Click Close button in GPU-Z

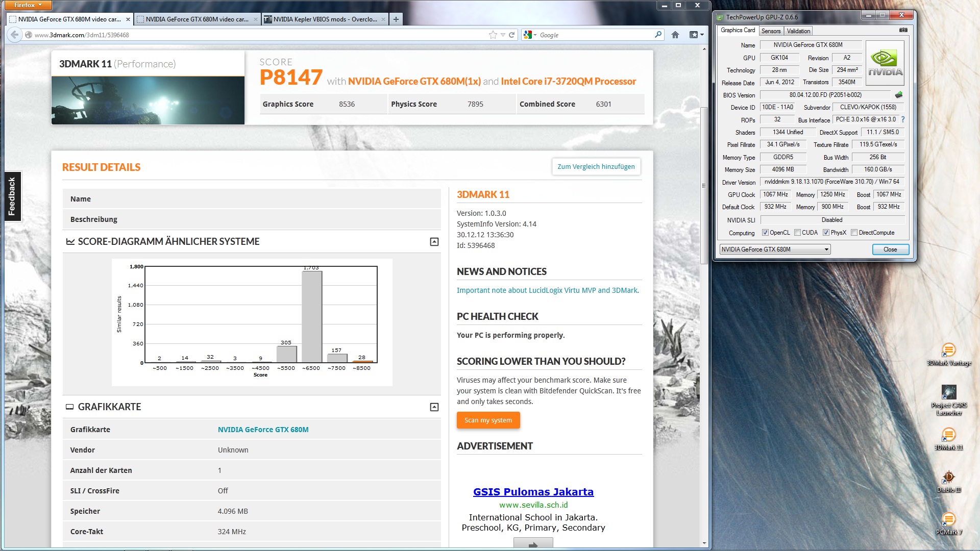tap(890, 249)
